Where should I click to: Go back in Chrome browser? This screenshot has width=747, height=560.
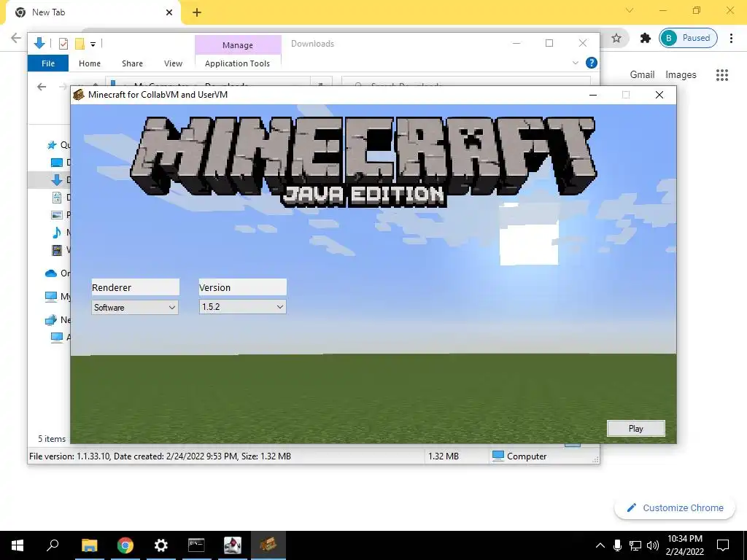coord(16,38)
